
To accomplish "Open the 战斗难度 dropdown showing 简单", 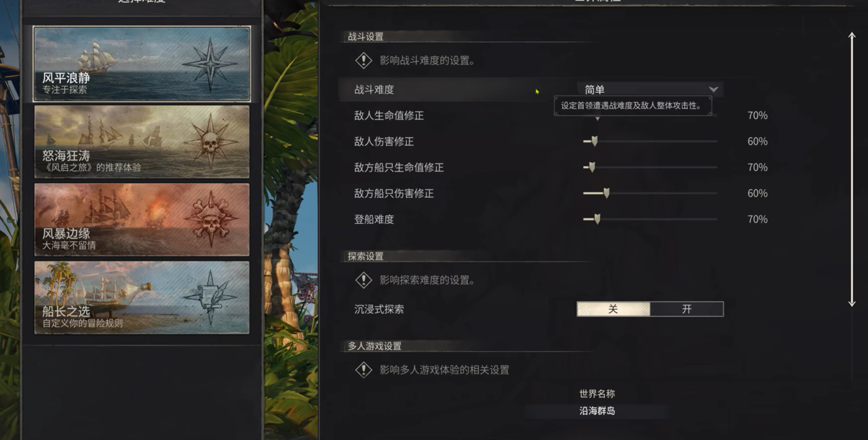I will (650, 89).
